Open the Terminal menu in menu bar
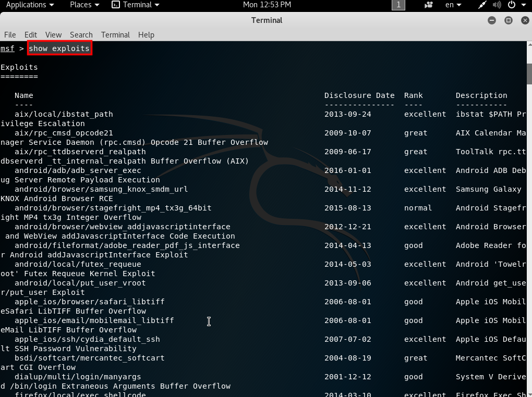Image resolution: width=532 pixels, height=397 pixels. [x=115, y=34]
